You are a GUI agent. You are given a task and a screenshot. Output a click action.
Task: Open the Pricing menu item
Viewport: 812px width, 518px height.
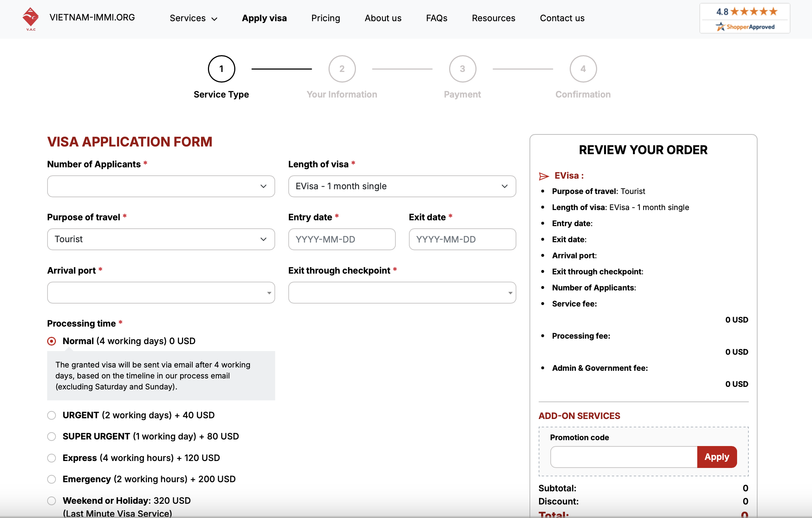coord(326,18)
